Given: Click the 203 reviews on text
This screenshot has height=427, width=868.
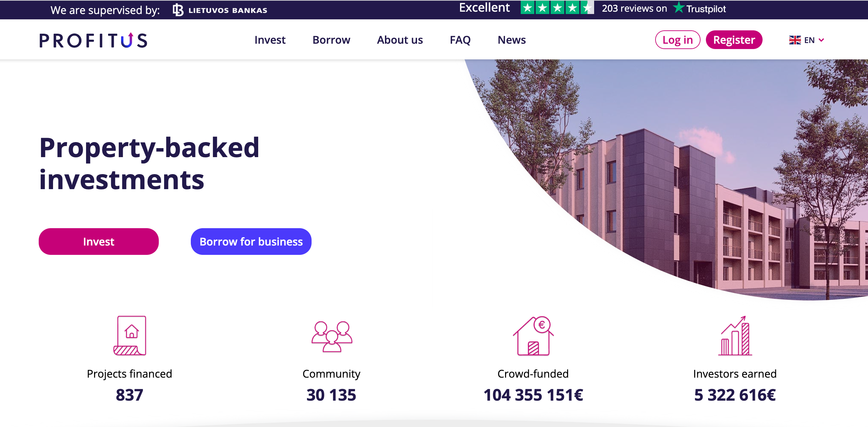Looking at the screenshot, I should tap(634, 8).
